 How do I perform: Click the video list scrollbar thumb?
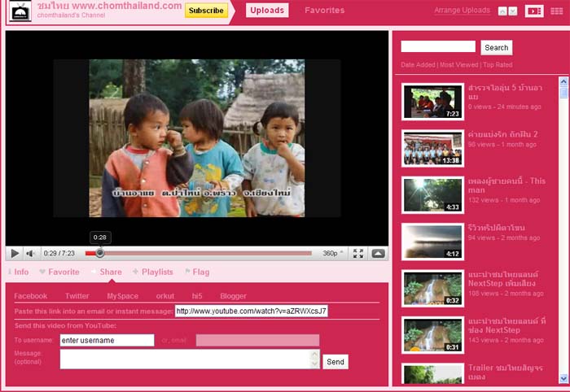[563, 92]
